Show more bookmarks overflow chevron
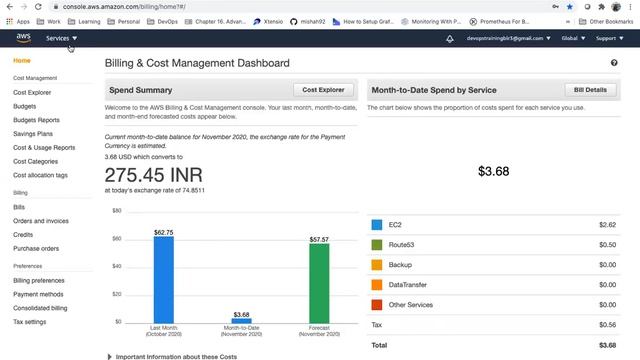 coord(568,22)
